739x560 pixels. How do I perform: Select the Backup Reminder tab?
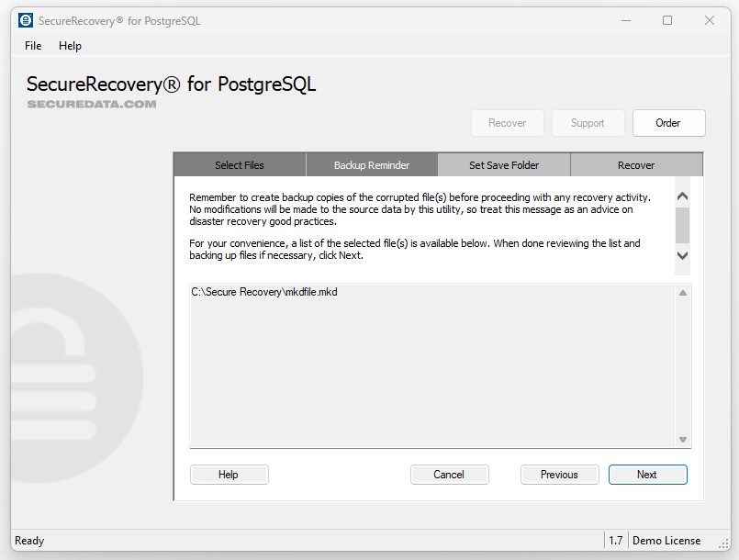(x=372, y=165)
